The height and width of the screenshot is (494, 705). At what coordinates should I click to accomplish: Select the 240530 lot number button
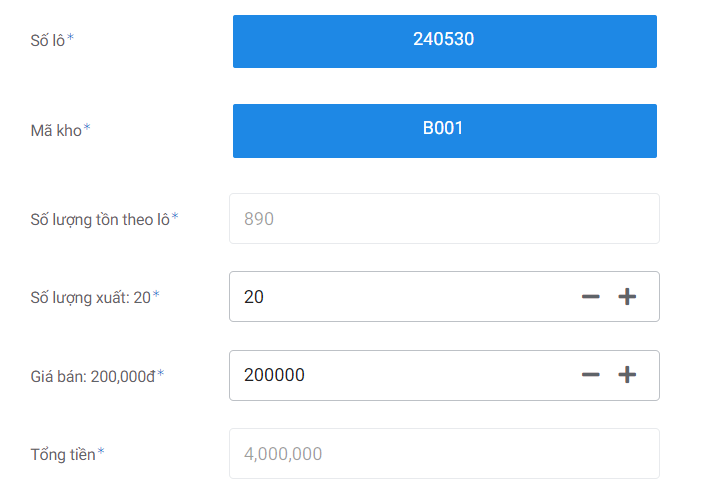(x=444, y=41)
